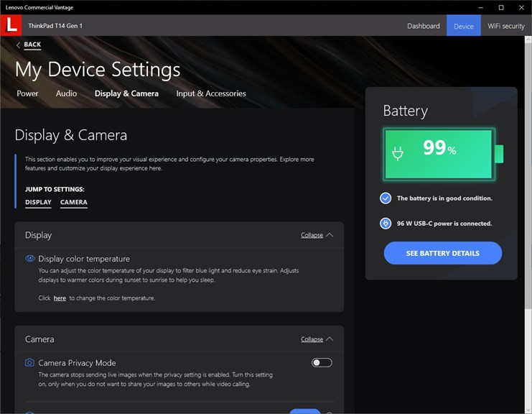Jump to CAMERA settings link
Viewport: 532px width, 414px height.
(x=74, y=203)
